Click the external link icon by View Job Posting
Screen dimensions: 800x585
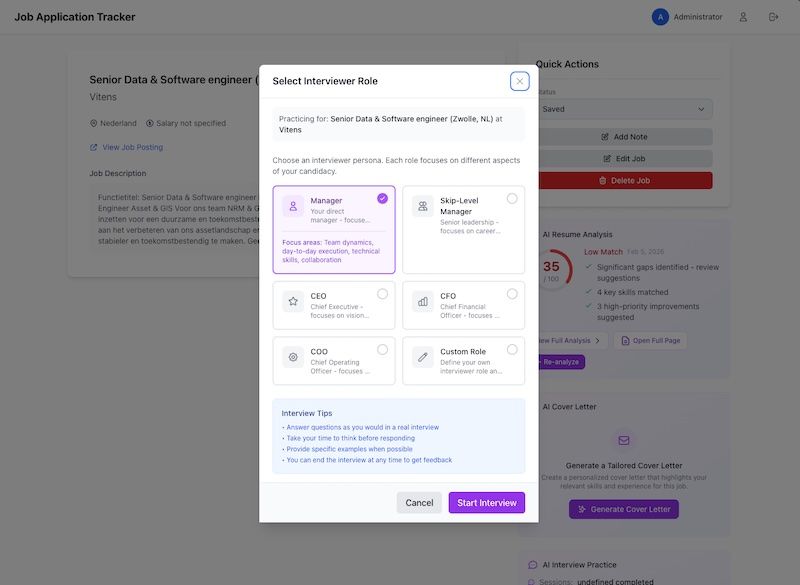(x=93, y=147)
